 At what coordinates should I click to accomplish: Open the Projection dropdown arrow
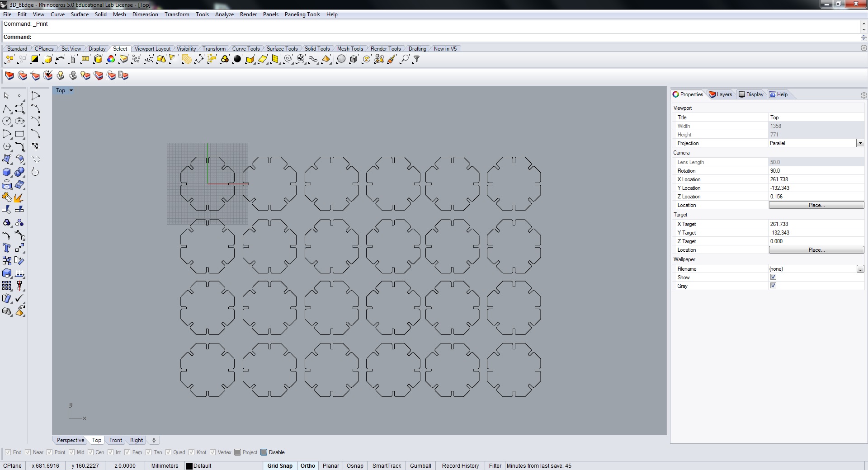[x=860, y=143]
